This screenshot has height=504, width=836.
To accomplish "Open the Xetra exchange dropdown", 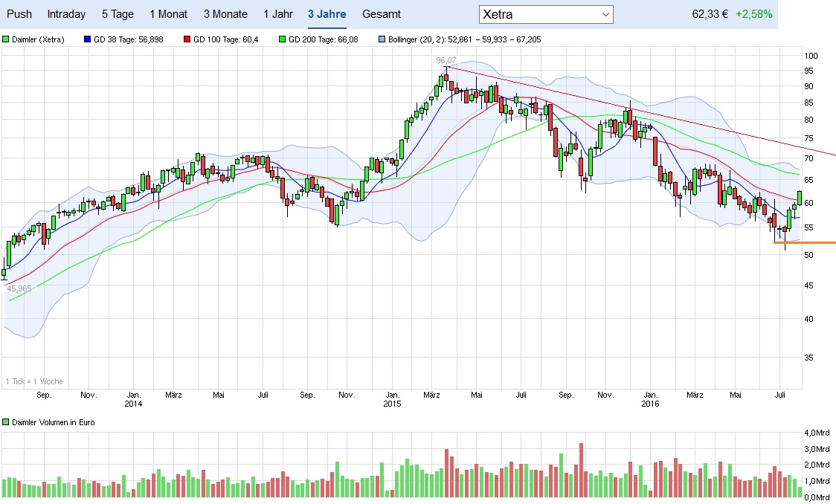I will click(x=546, y=14).
